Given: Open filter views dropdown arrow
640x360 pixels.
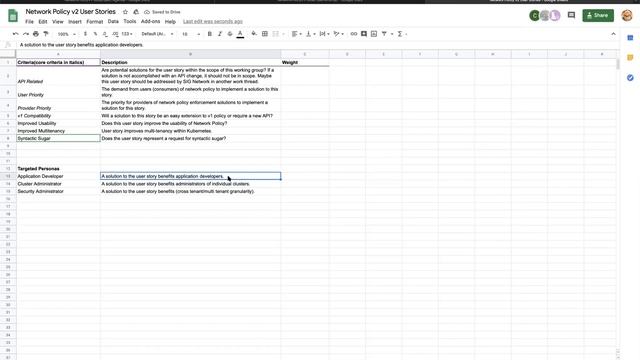Looking at the screenshot, I should click(392, 34).
